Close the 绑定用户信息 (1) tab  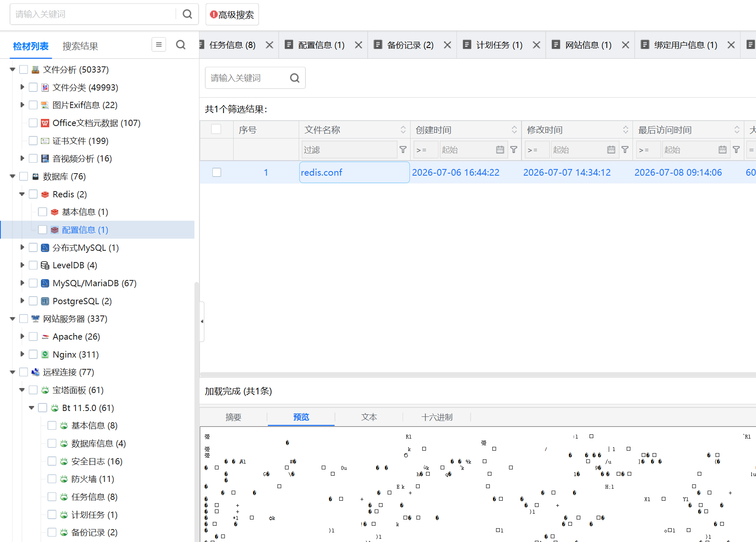(731, 45)
